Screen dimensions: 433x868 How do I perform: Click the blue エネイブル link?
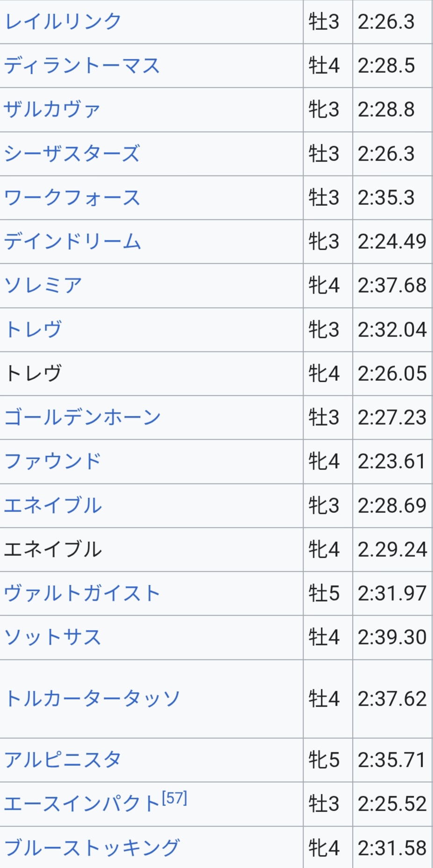[52, 505]
